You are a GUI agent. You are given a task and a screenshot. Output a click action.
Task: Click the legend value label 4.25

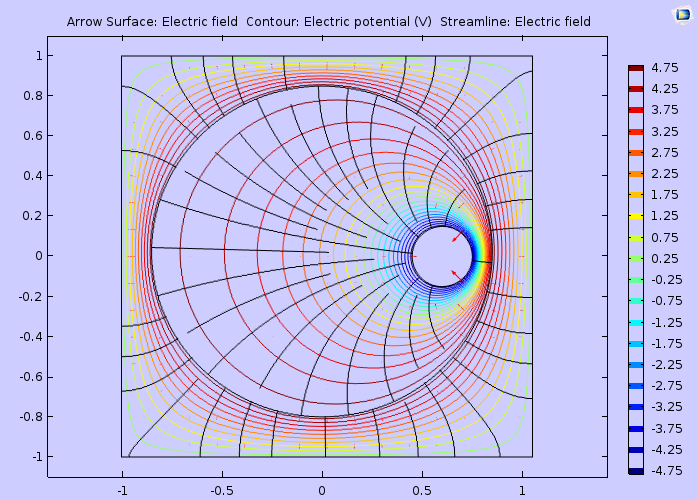coord(666,89)
